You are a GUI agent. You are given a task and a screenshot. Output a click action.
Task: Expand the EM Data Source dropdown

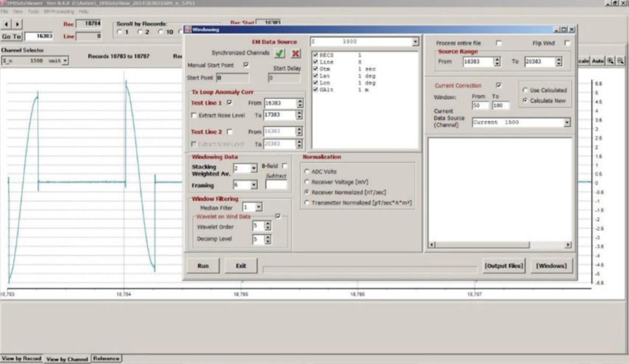click(x=415, y=41)
